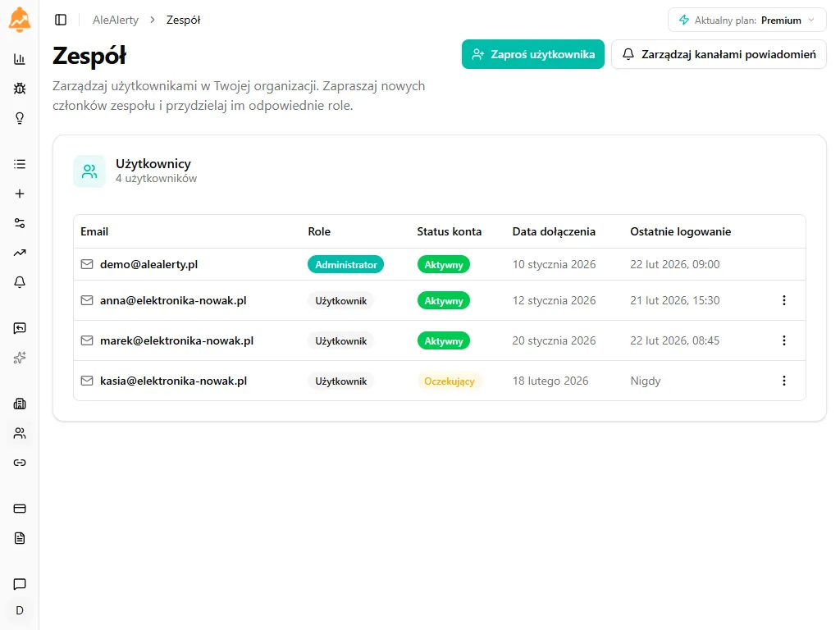840x630 pixels.
Task: Open the users team sidebar icon
Action: (20, 433)
